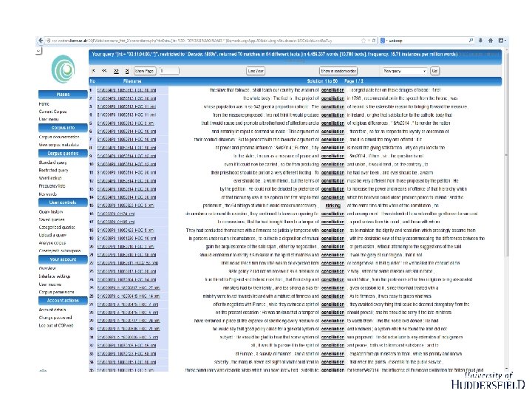Go to the next results page arrow
This screenshot has height=399, width=532.
click(116, 71)
